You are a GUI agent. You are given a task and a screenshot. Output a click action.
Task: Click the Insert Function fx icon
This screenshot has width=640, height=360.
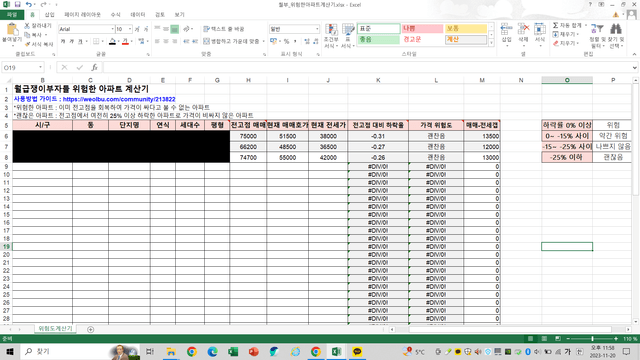(x=94, y=67)
